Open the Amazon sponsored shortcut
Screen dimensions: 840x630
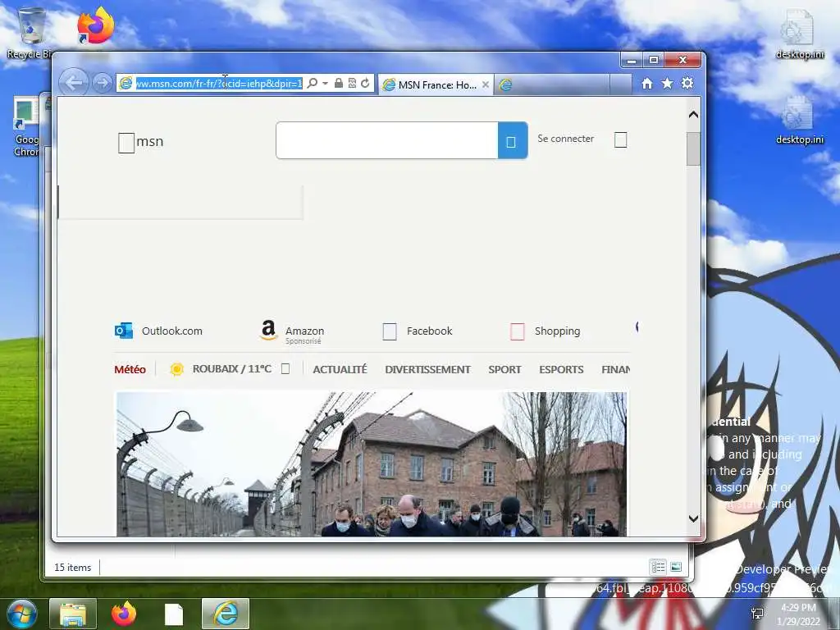click(292, 332)
